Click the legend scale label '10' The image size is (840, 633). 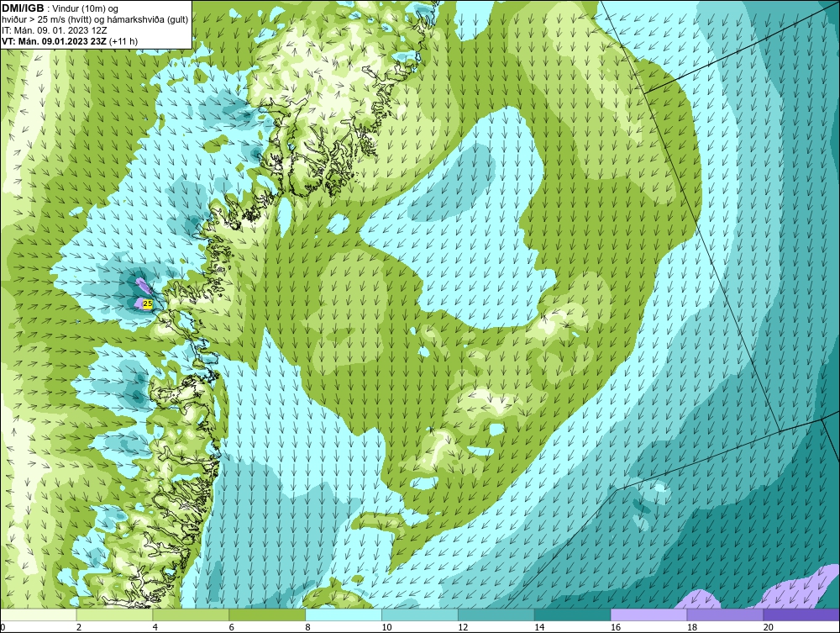(x=386, y=627)
